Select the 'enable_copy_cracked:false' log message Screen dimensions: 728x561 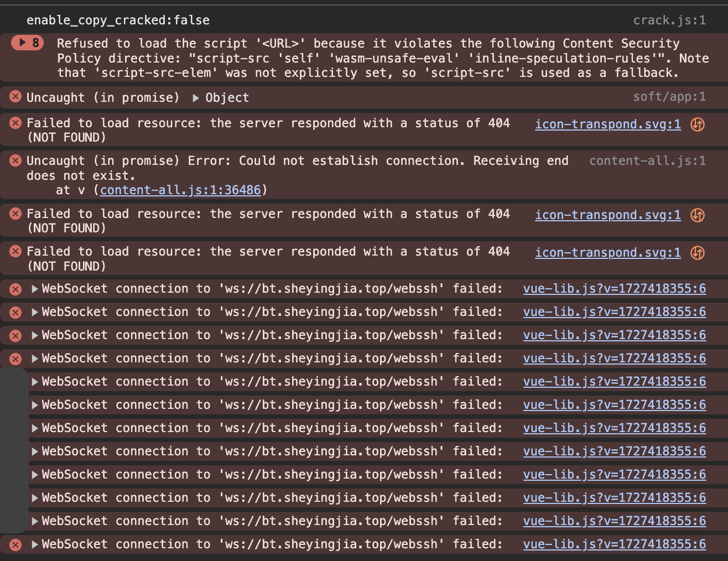pyautogui.click(x=118, y=20)
